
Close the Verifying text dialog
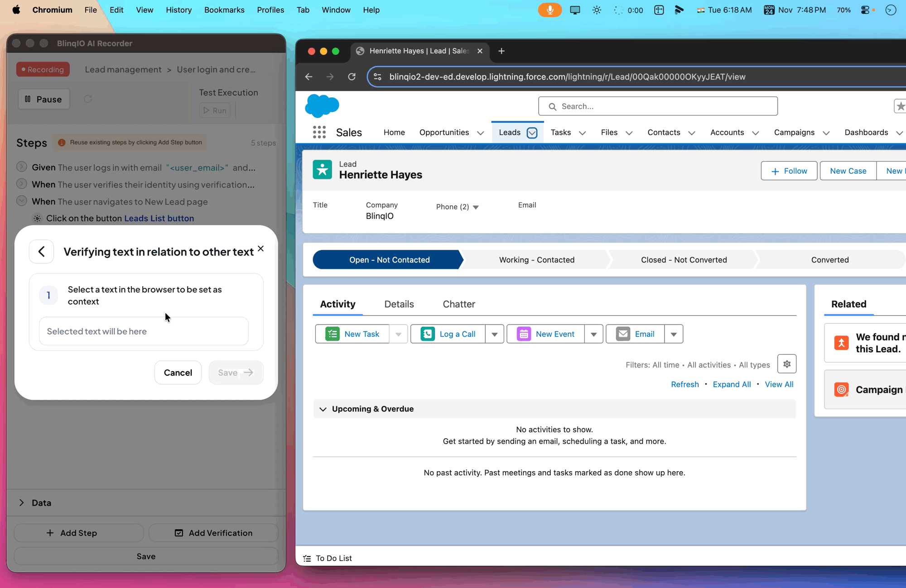point(260,249)
